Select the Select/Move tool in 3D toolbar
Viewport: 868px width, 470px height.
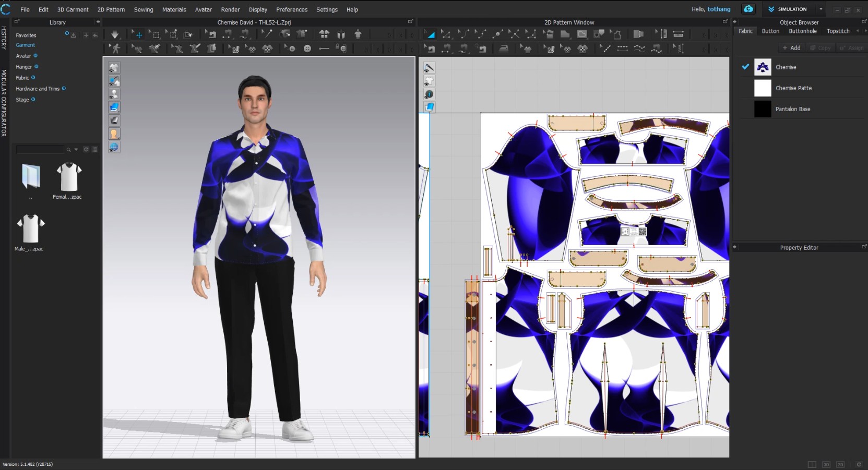click(x=137, y=34)
